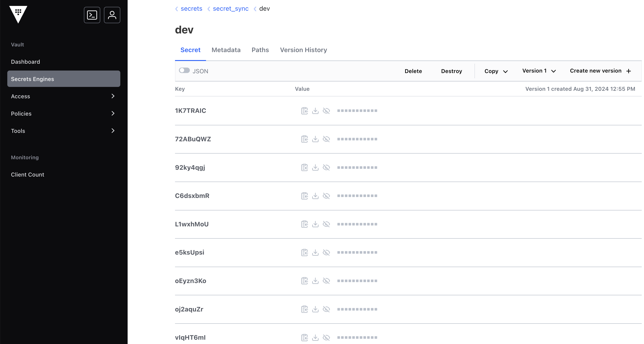Viewport: 644px width, 344px height.
Task: Click the Destroy button
Action: (451, 71)
